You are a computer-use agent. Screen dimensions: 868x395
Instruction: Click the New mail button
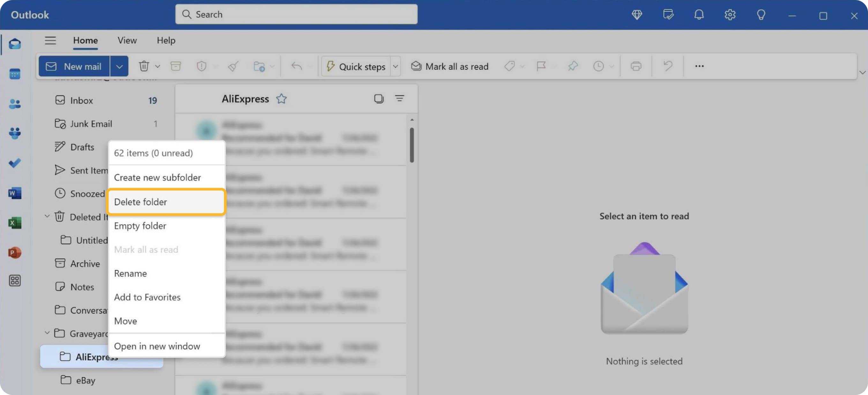coord(74,66)
